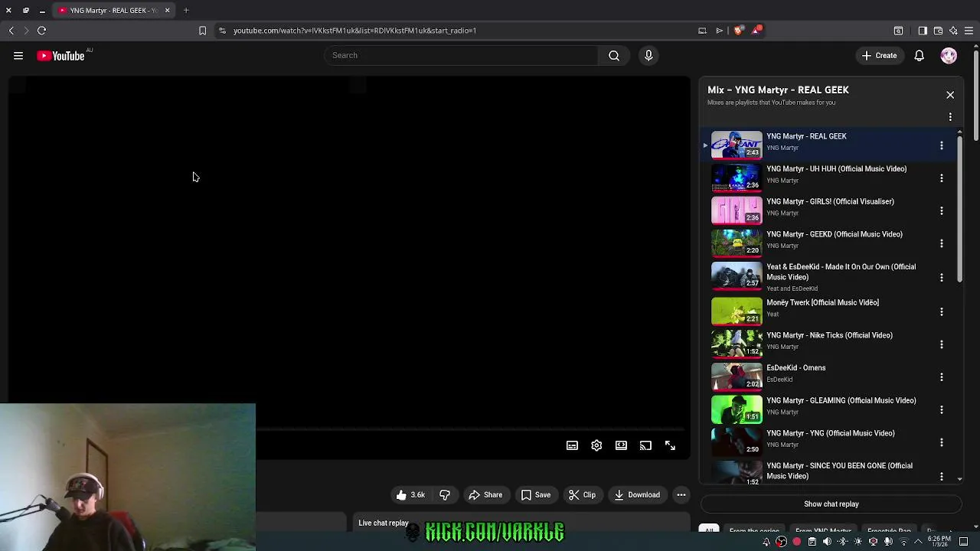The height and width of the screenshot is (551, 980).
Task: Select Monëy Twerk video title
Action: [x=822, y=302]
